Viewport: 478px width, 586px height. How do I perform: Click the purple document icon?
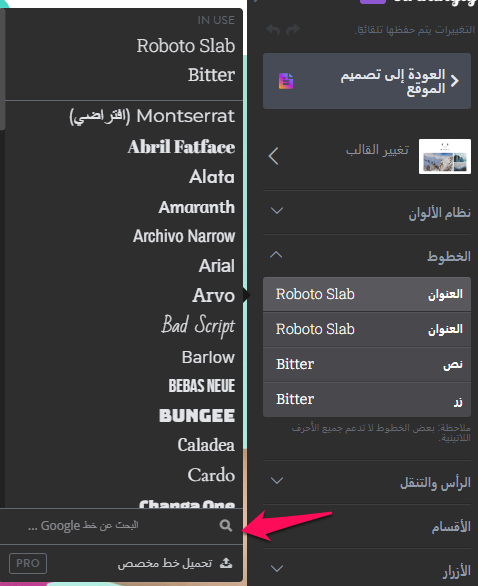click(286, 81)
